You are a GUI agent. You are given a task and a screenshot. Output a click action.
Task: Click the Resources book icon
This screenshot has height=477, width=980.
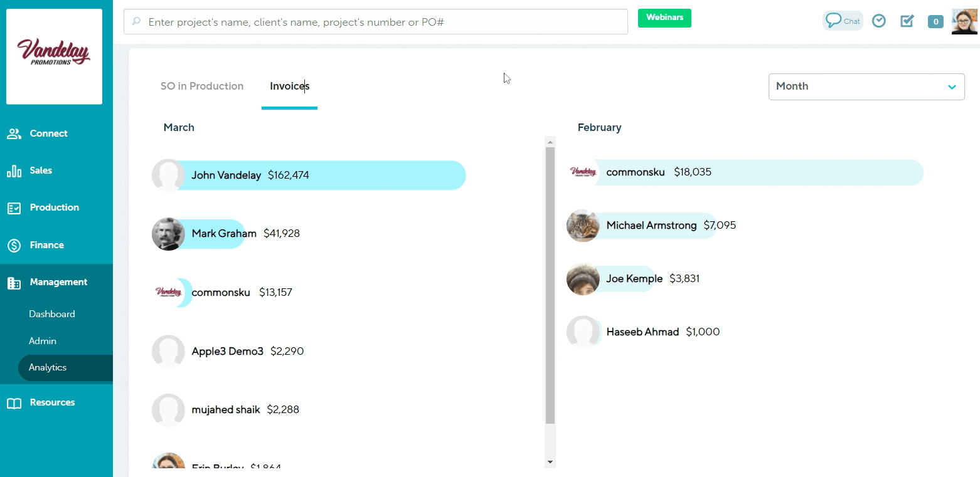pos(14,402)
